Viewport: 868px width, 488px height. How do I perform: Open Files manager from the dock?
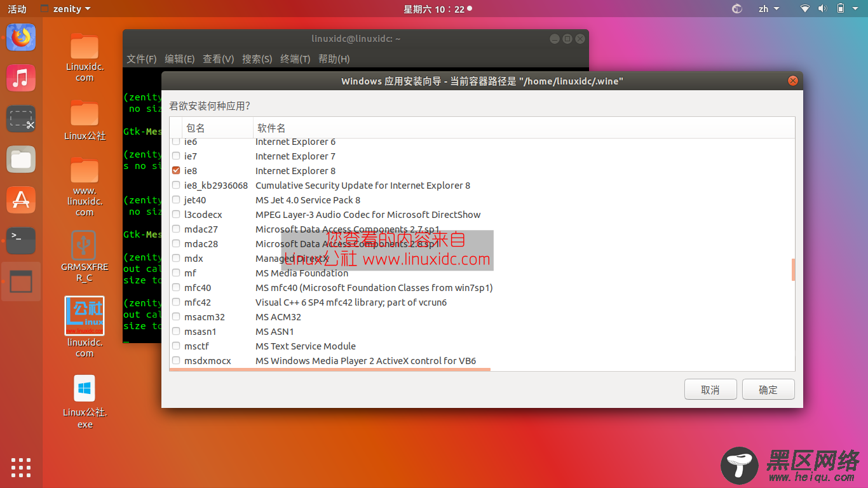[x=21, y=159]
